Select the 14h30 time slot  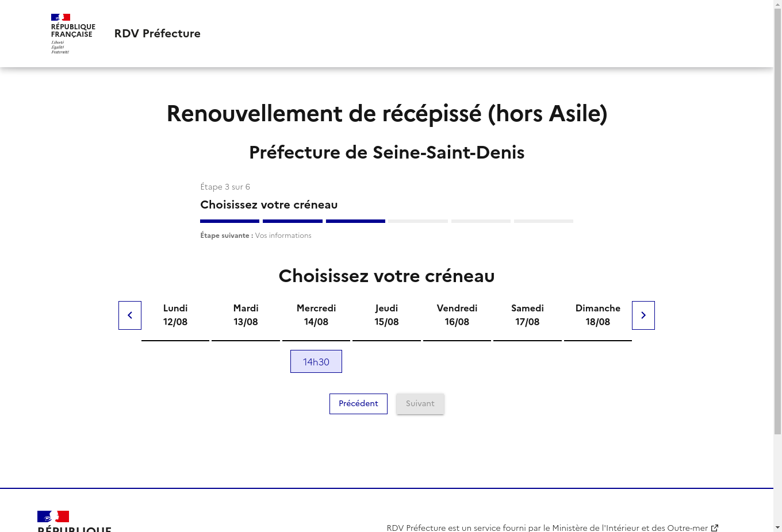pos(316,361)
